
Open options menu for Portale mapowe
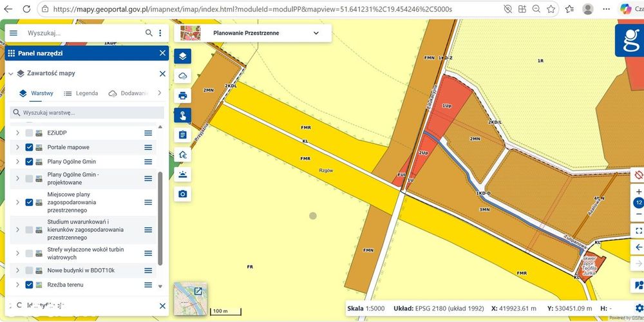coord(148,147)
